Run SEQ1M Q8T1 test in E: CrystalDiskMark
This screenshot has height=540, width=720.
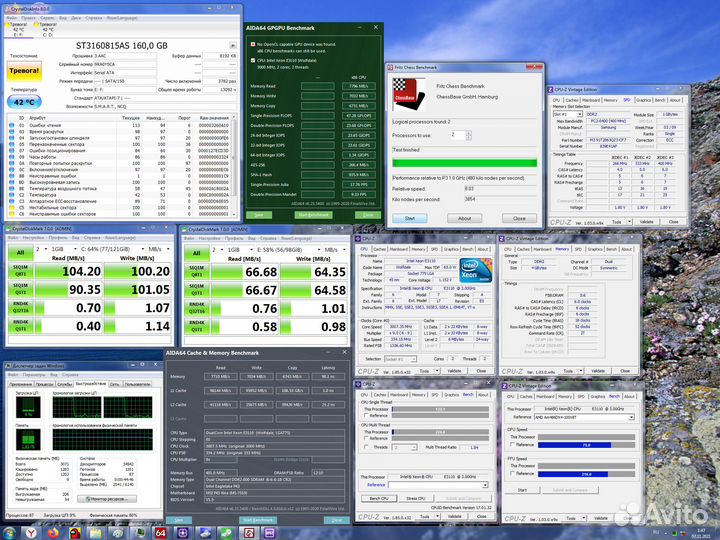point(197,271)
